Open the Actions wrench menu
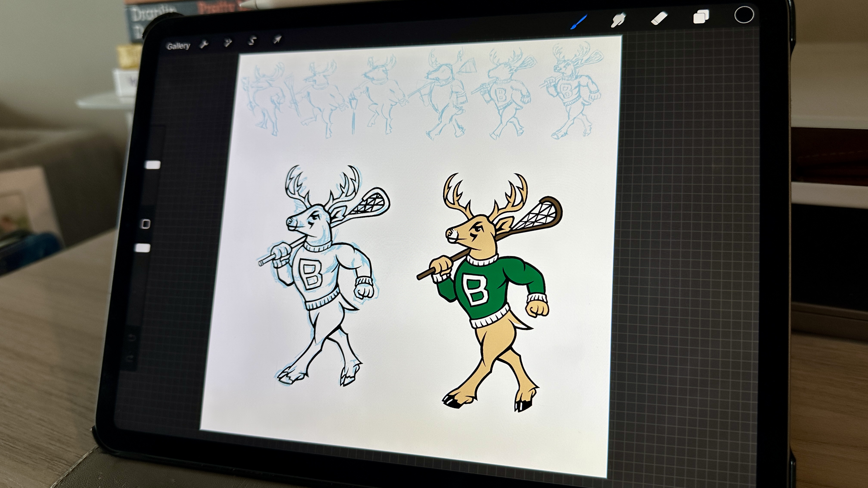This screenshot has width=868, height=488. [x=204, y=44]
